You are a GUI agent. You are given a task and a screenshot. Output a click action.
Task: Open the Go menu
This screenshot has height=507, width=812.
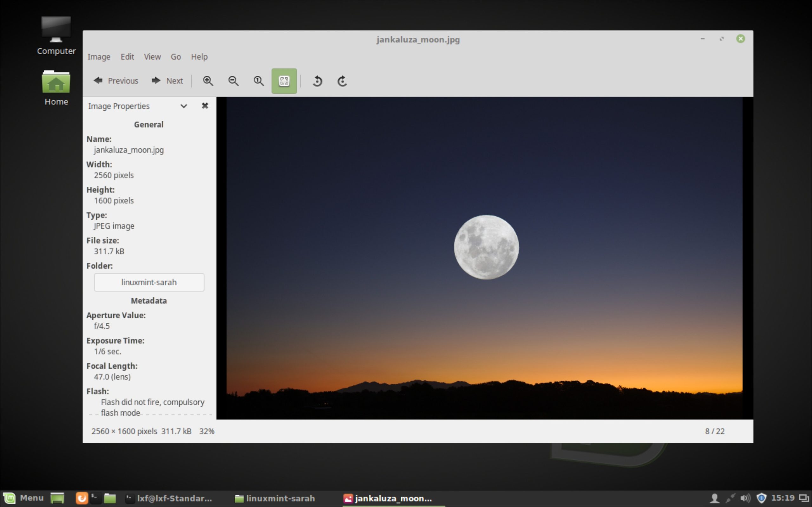[x=176, y=57]
